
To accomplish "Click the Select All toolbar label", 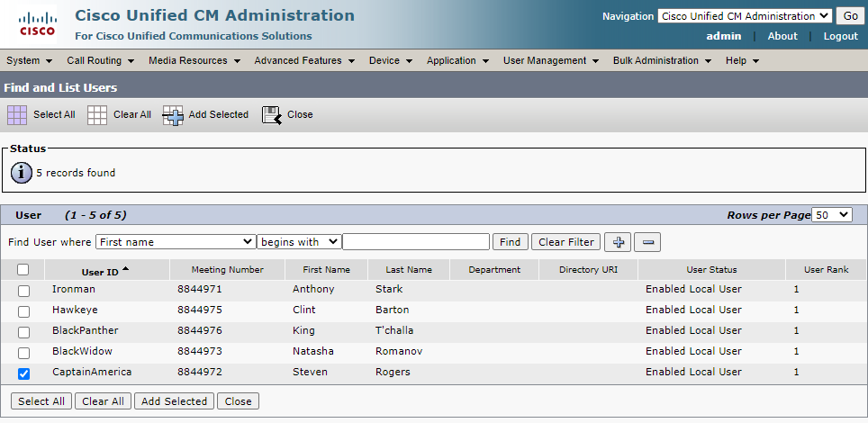I will click(x=54, y=114).
